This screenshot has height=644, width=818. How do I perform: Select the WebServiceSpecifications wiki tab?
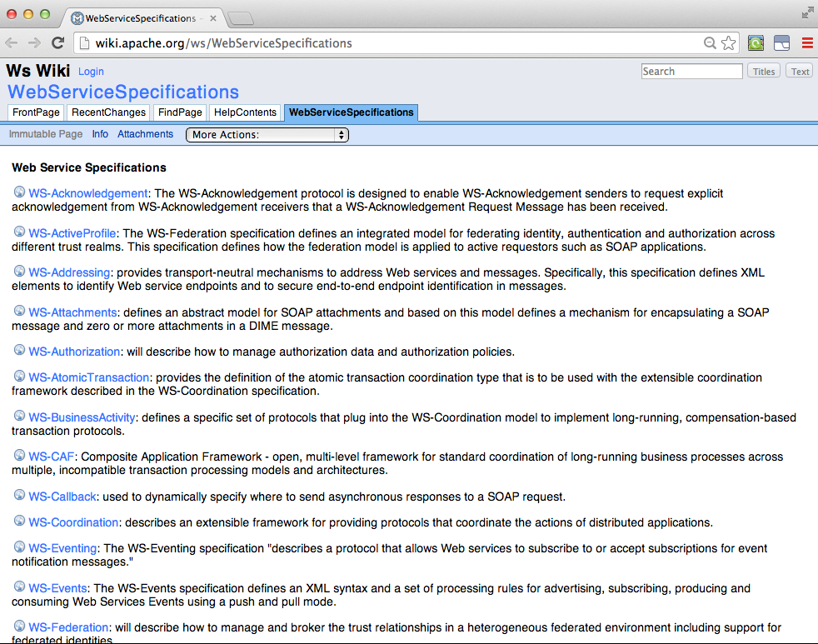pyautogui.click(x=351, y=112)
